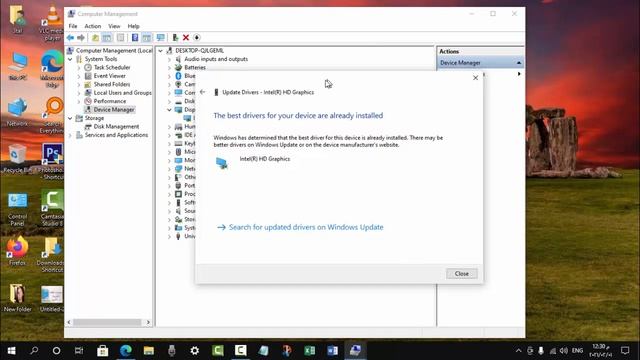The image size is (640, 360).
Task: Select Audio inputs and outputs device category
Action: [216, 59]
